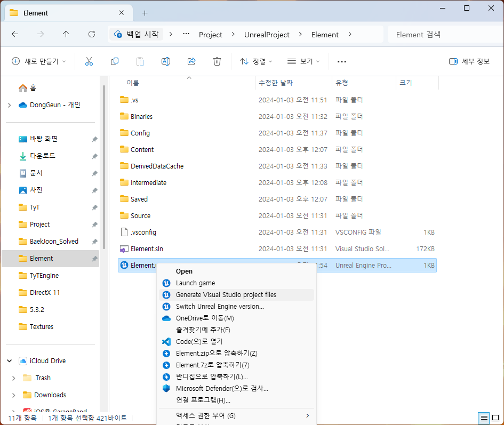
Task: Click the Cut scissors icon in toolbar
Action: [x=89, y=61]
